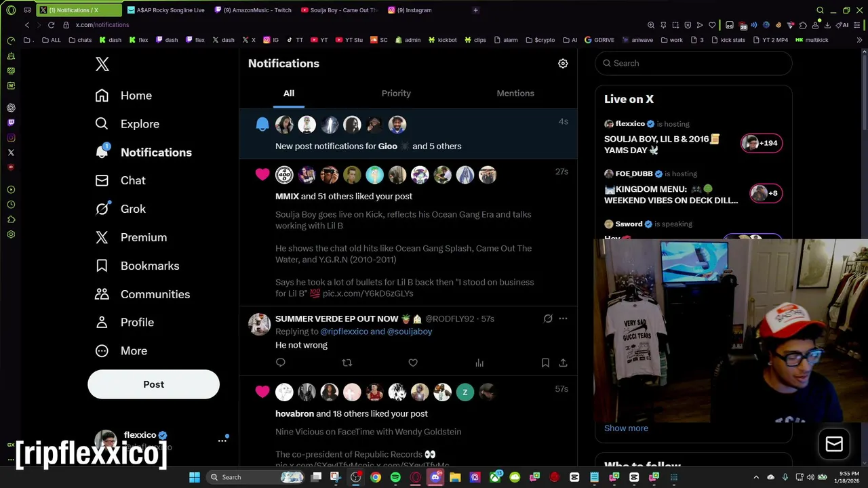Like the 'He not wrong' reply
The height and width of the screenshot is (488, 868).
[413, 363]
